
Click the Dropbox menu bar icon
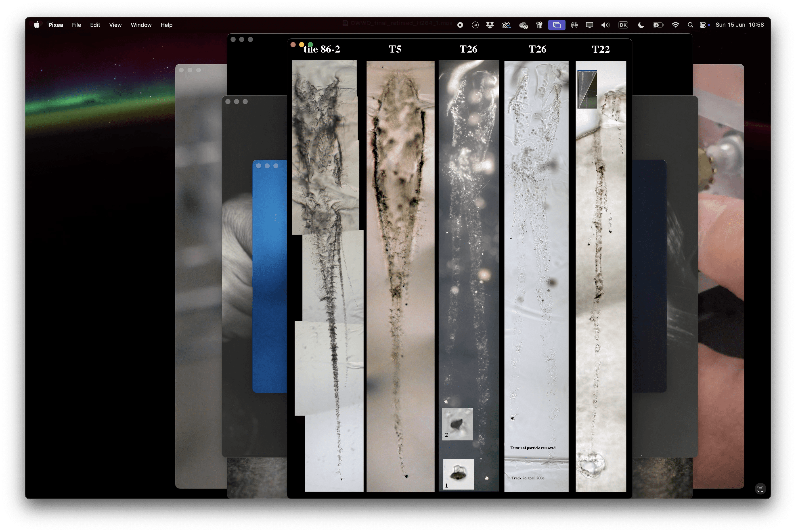490,25
